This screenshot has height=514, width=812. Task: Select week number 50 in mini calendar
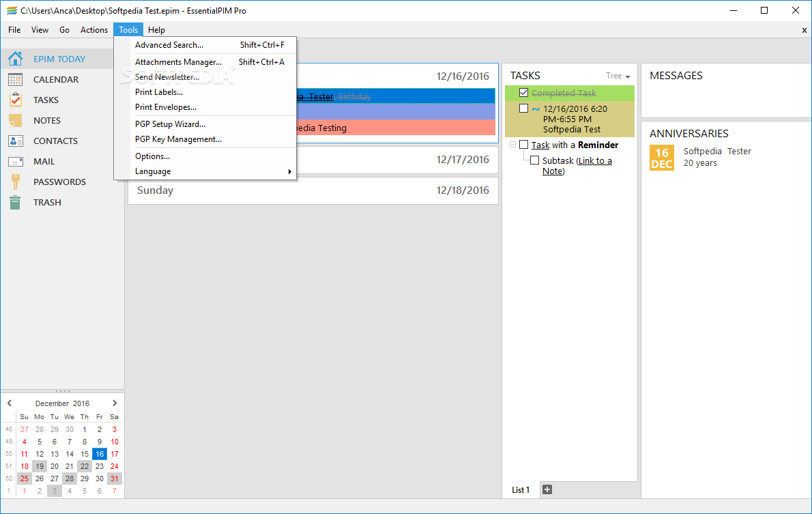pos(9,454)
